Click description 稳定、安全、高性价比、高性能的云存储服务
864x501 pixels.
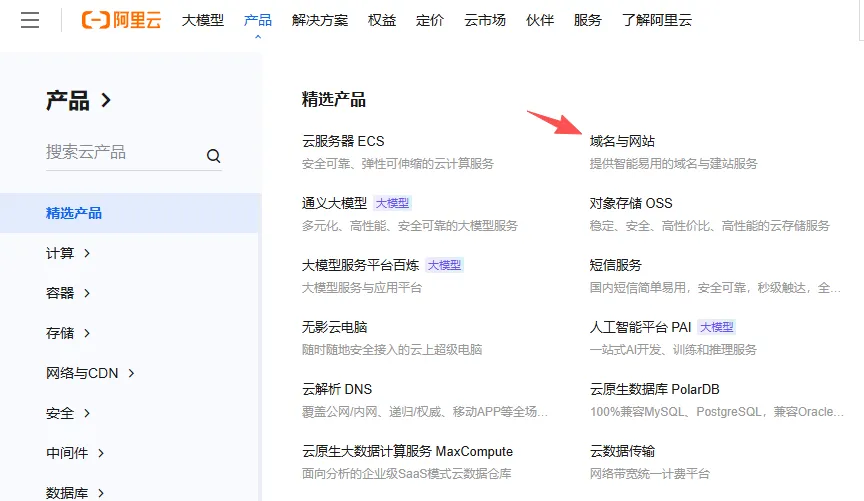(x=710, y=225)
